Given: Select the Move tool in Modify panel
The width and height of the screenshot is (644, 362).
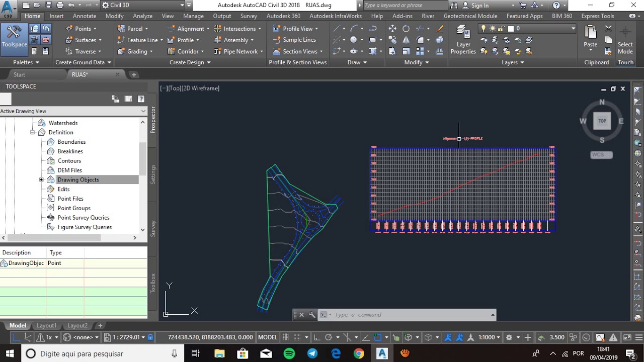Looking at the screenshot, I should (392, 29).
